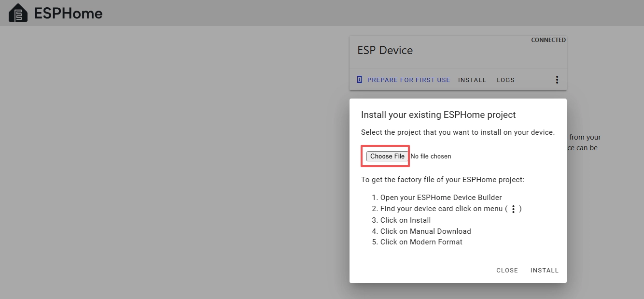The height and width of the screenshot is (299, 644).
Task: Confirm with the dialog's INSTALL button
Action: pos(544,271)
